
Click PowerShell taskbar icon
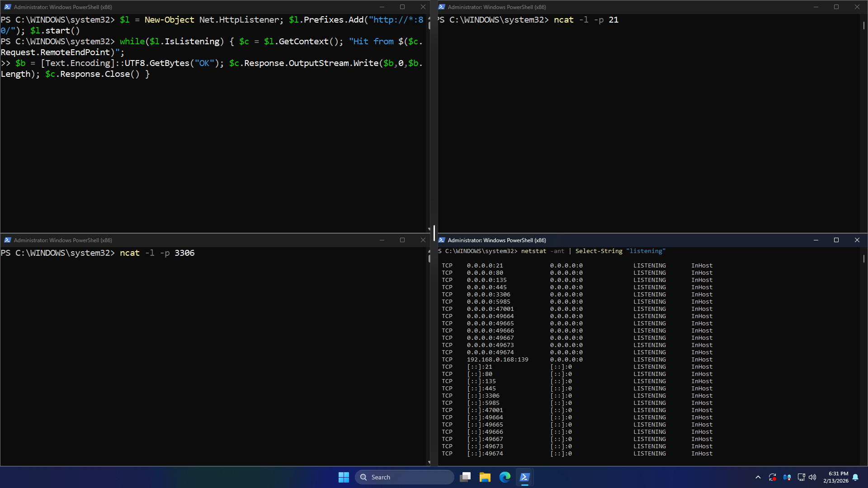pyautogui.click(x=524, y=477)
